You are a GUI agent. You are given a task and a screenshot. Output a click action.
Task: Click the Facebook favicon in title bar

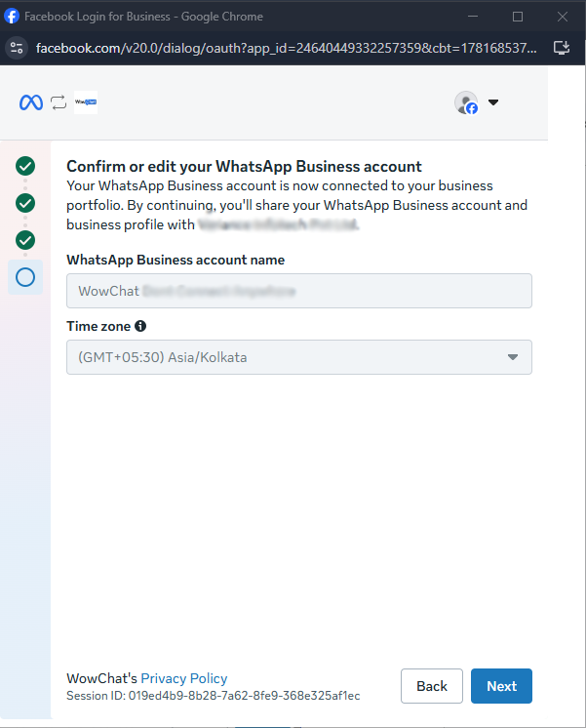12,17
